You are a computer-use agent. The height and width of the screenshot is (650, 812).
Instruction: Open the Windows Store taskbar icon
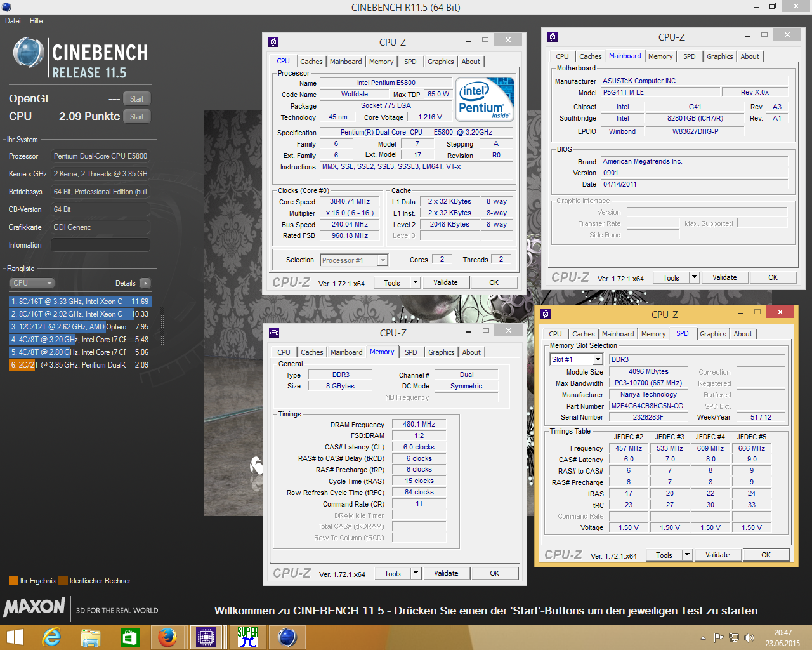(129, 637)
